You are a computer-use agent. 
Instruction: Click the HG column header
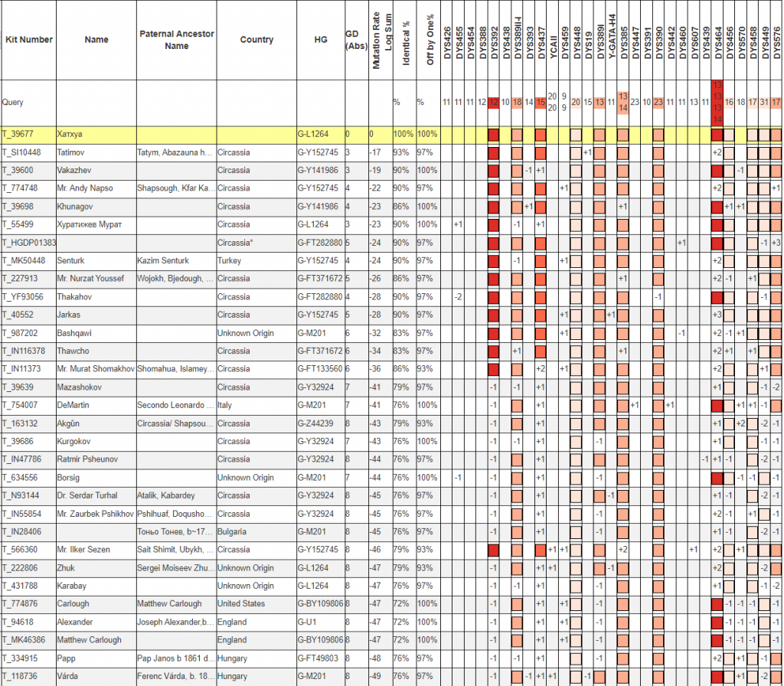tap(320, 40)
